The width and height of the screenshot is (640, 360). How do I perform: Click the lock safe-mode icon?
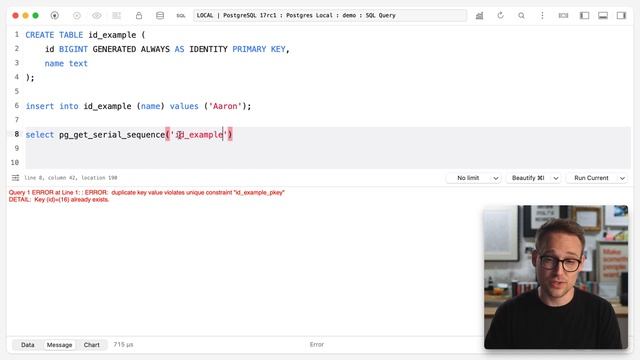139,16
